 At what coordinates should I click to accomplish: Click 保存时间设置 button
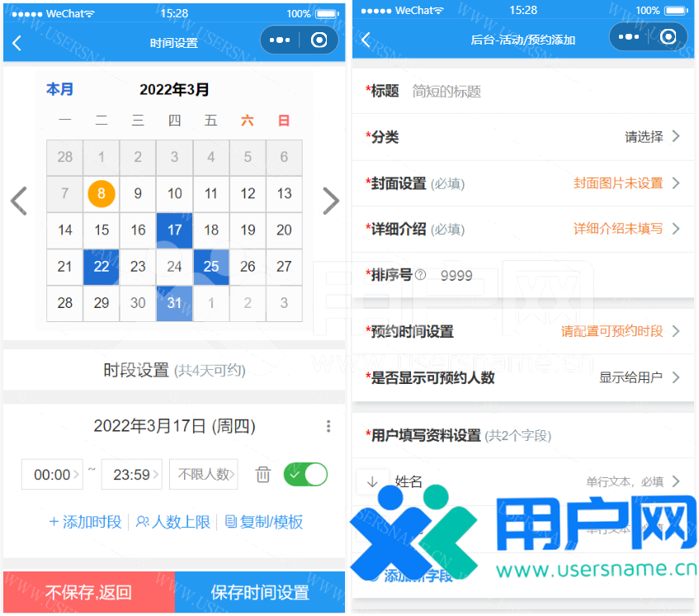pos(260,592)
